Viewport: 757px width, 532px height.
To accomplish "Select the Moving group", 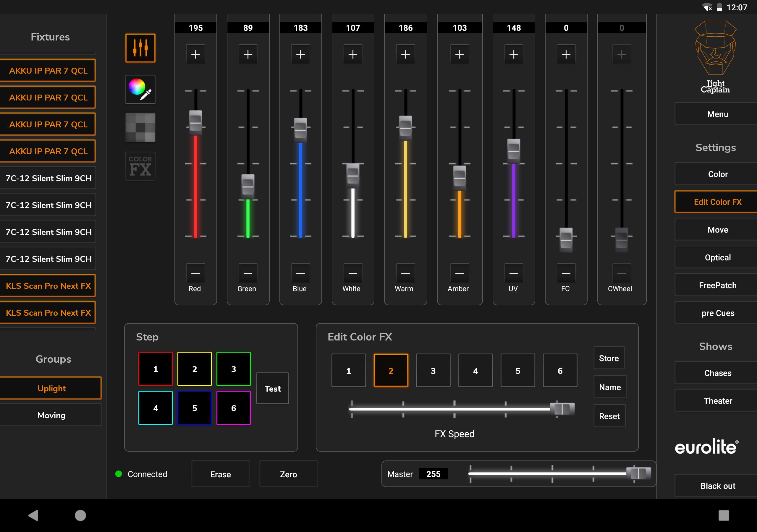I will point(51,415).
